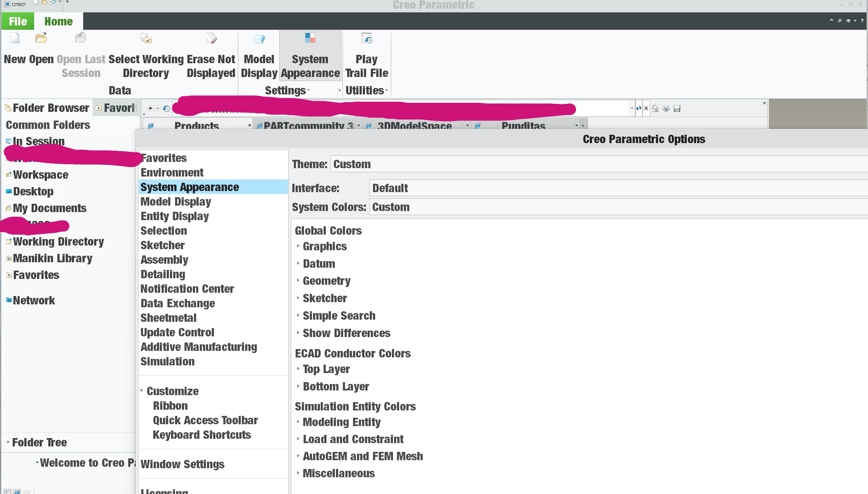Switch to the PARTcommunity browser tab

(x=308, y=126)
